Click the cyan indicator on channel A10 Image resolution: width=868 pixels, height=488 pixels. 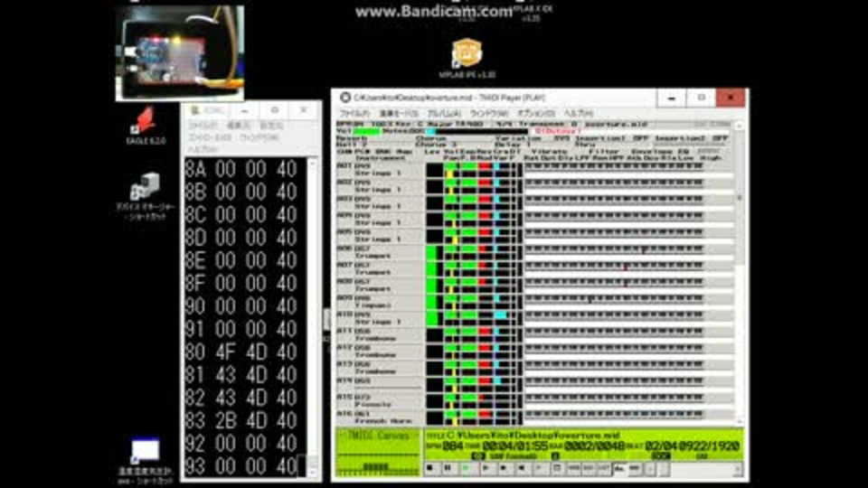(500, 315)
